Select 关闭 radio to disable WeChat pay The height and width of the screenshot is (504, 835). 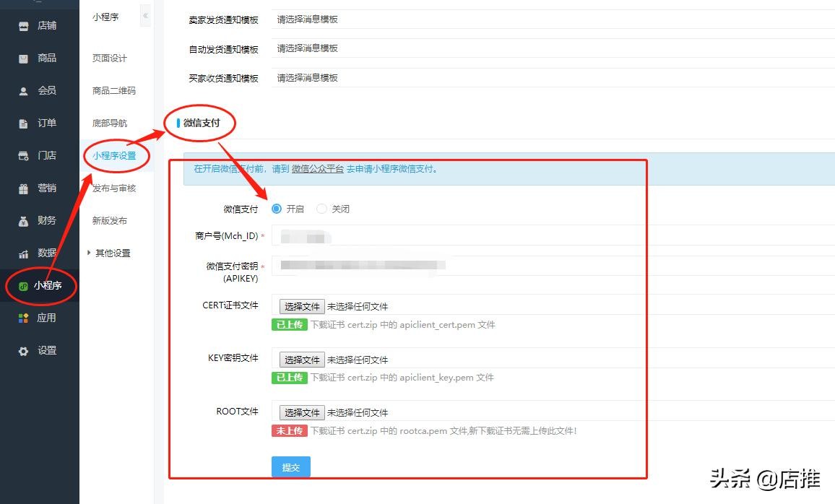322,209
